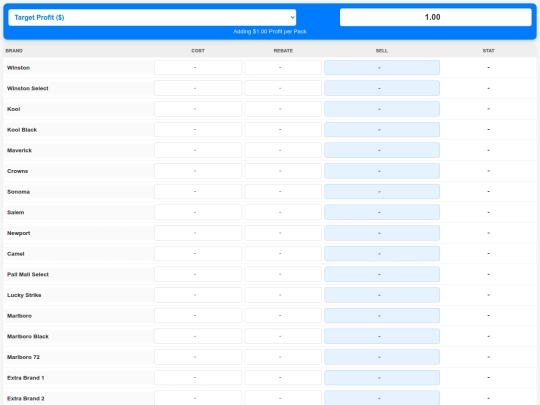Image resolution: width=540 pixels, height=405 pixels.
Task: Select the Camel sell price field
Action: 382,253
